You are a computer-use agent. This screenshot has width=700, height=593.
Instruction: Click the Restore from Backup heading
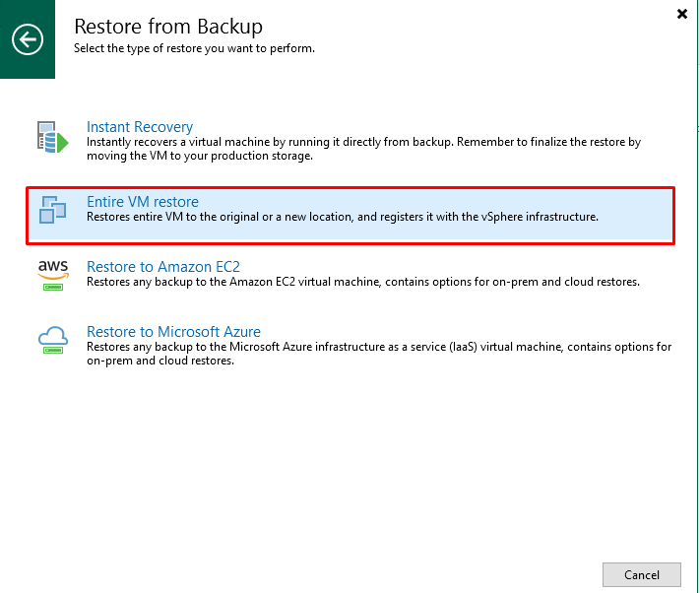point(168,27)
